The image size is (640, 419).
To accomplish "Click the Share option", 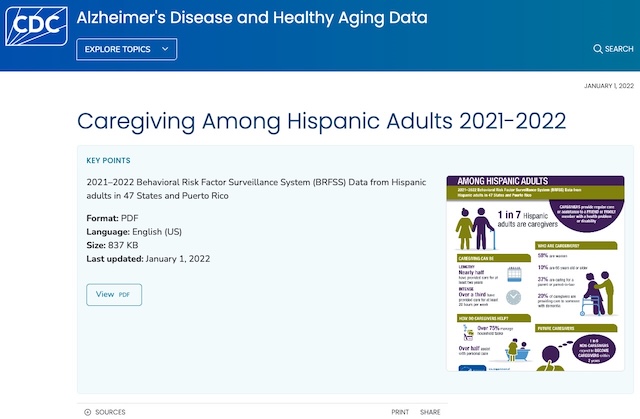I will [x=430, y=412].
